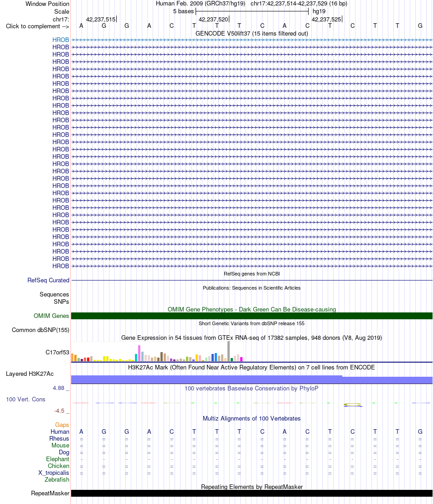Open 'Publications: Sequences in Scientific Articles' track title

252,288
